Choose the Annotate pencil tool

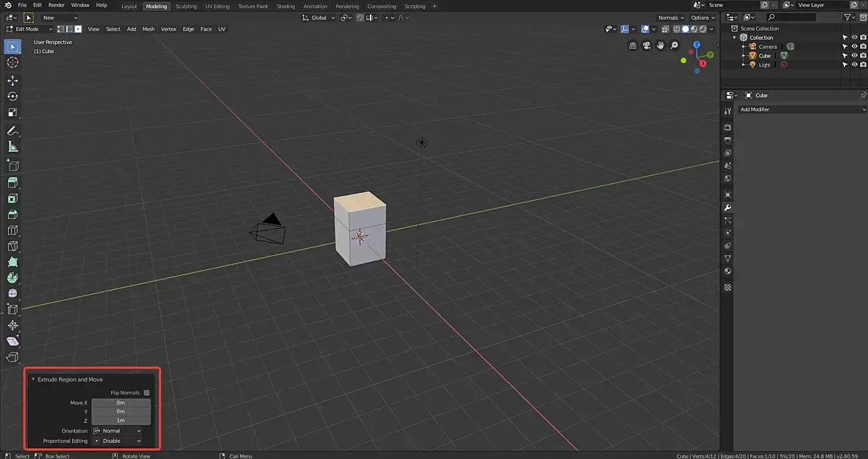[x=13, y=131]
